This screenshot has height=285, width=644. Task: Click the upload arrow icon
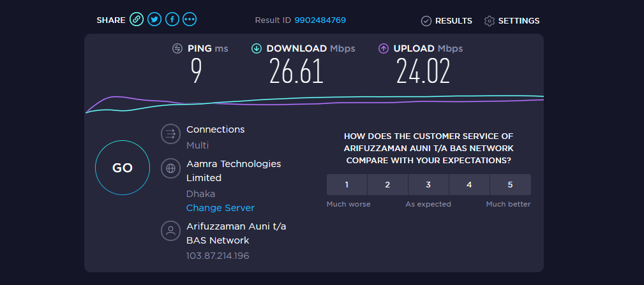pyautogui.click(x=384, y=48)
